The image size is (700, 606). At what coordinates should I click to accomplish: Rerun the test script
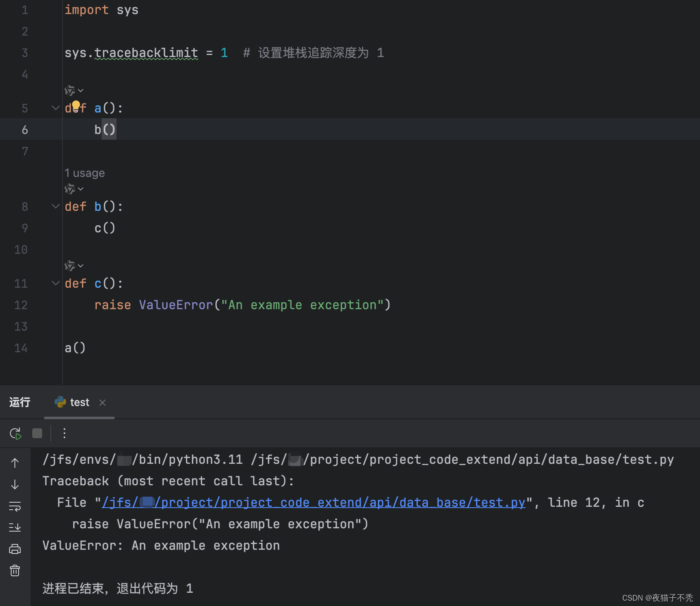[x=15, y=433]
